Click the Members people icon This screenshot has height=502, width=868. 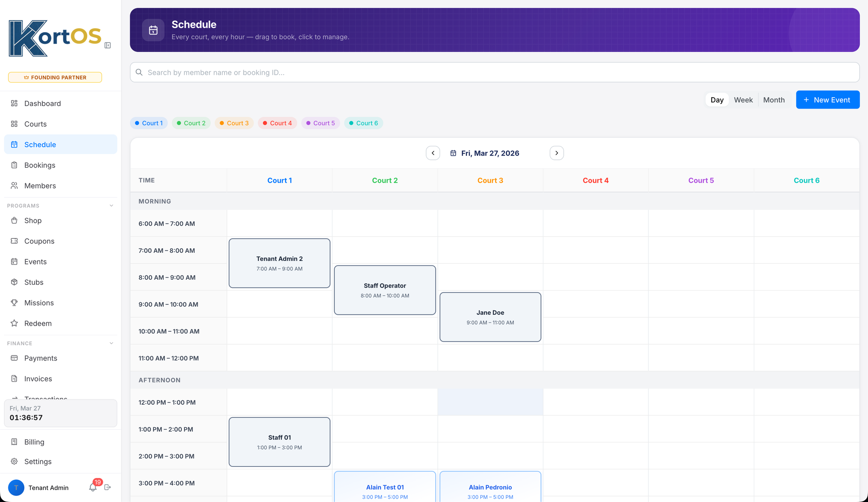pos(14,185)
